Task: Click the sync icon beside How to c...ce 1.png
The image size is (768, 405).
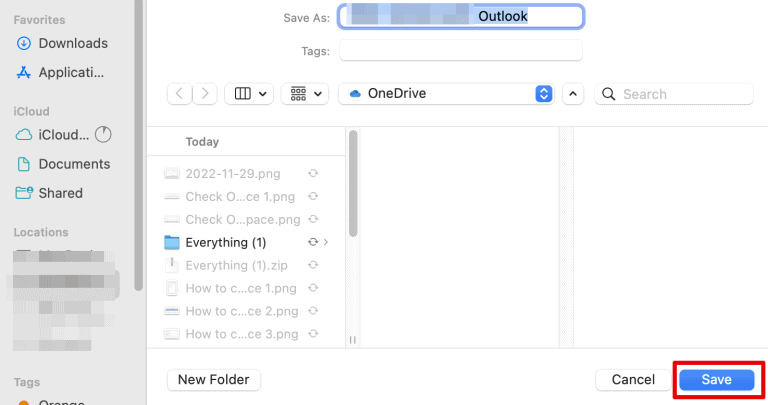Action: [x=313, y=287]
